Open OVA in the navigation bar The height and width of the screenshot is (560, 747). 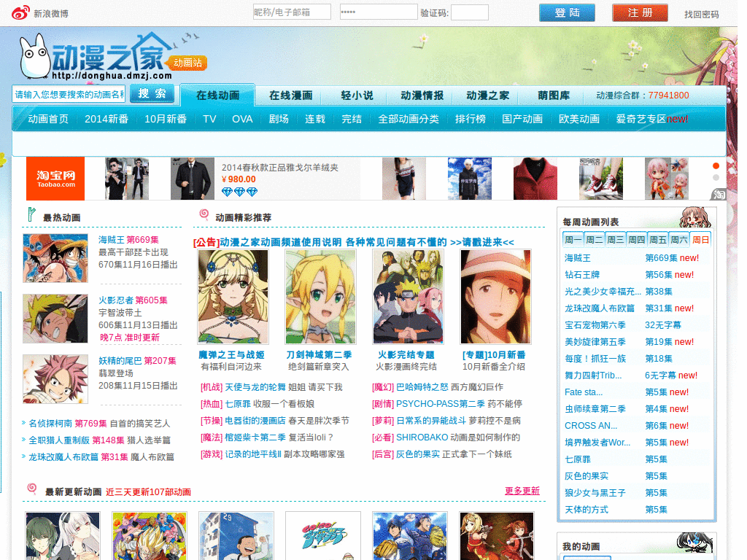(242, 119)
